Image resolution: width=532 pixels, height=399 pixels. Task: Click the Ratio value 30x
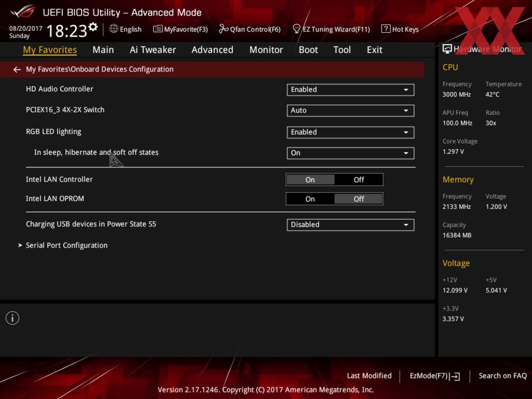pos(491,123)
